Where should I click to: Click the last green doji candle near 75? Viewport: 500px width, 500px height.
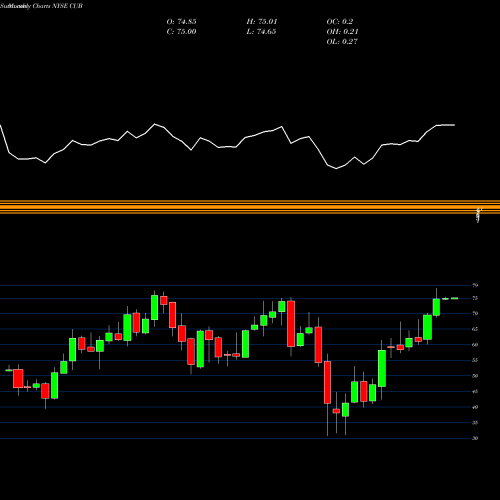click(x=455, y=298)
